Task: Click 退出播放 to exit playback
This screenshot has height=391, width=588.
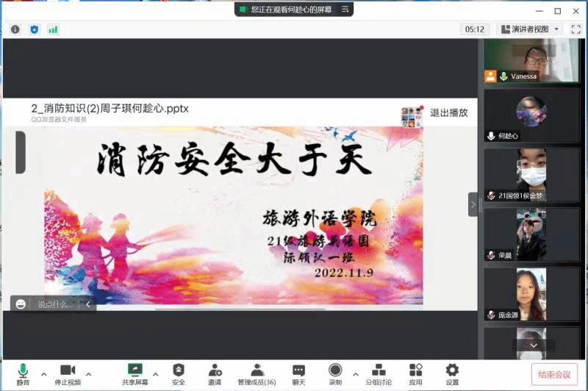Action: (448, 113)
